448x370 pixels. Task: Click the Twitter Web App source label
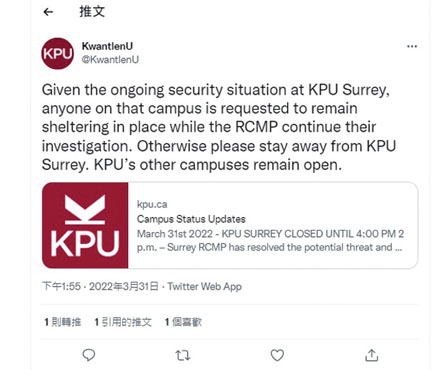(204, 286)
